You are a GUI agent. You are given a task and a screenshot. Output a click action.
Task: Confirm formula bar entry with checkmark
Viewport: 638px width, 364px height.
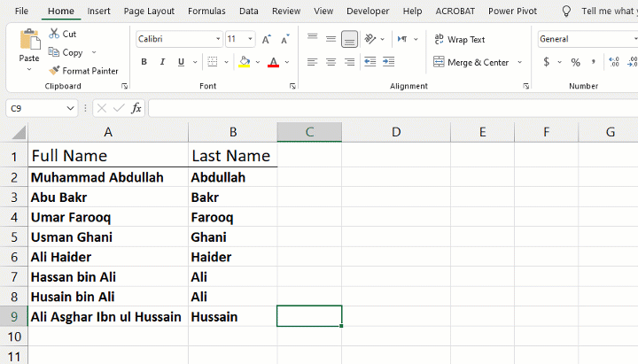click(119, 108)
